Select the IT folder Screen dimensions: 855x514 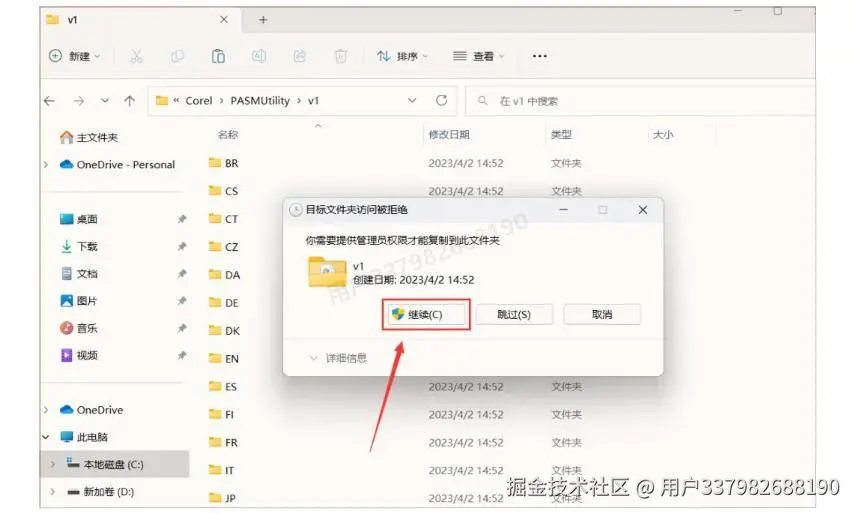click(222, 470)
